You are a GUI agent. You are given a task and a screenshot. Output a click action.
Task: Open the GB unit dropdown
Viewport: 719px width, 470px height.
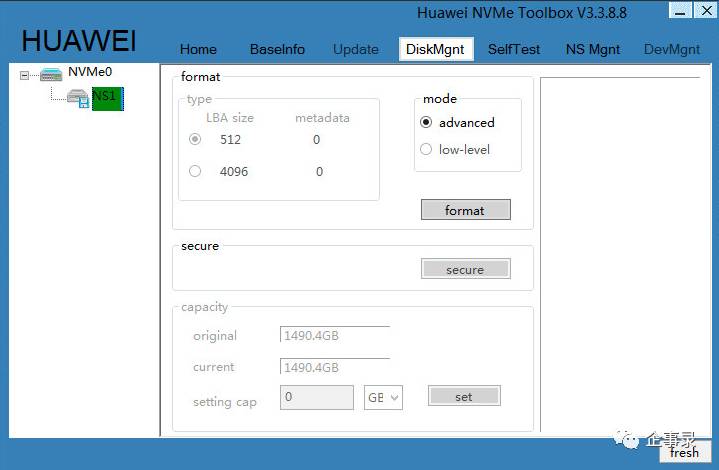pos(383,398)
